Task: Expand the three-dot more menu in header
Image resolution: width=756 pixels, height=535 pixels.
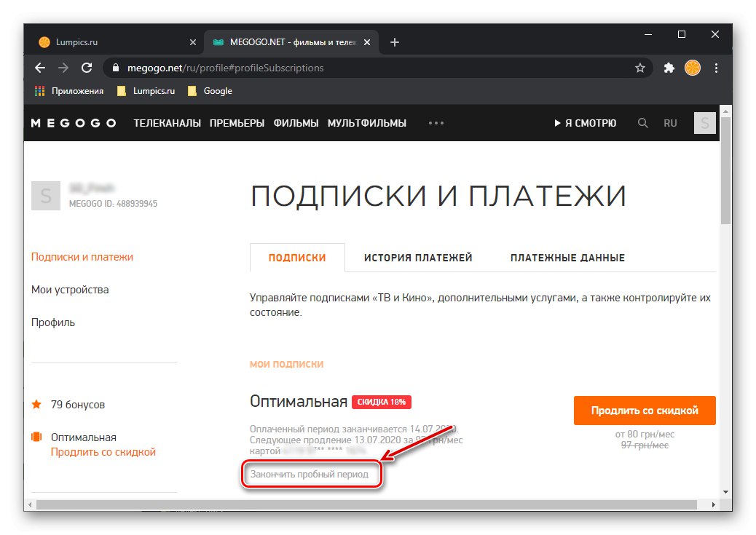Action: tap(436, 124)
